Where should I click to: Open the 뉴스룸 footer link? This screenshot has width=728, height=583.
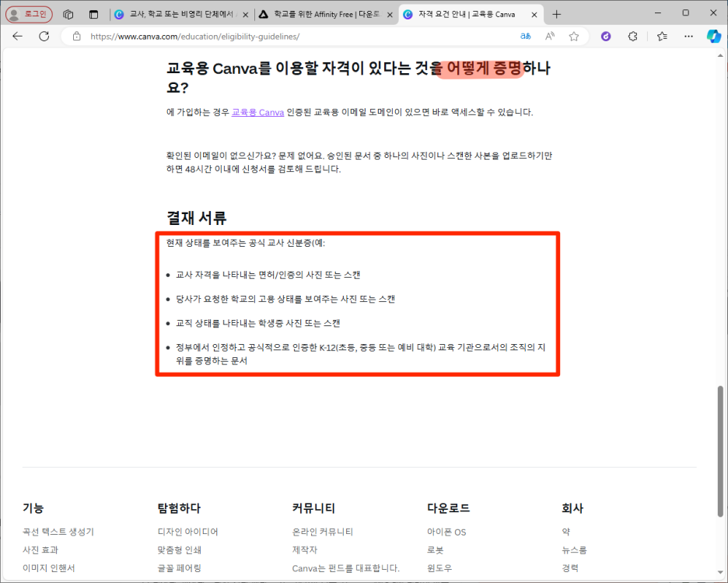574,550
